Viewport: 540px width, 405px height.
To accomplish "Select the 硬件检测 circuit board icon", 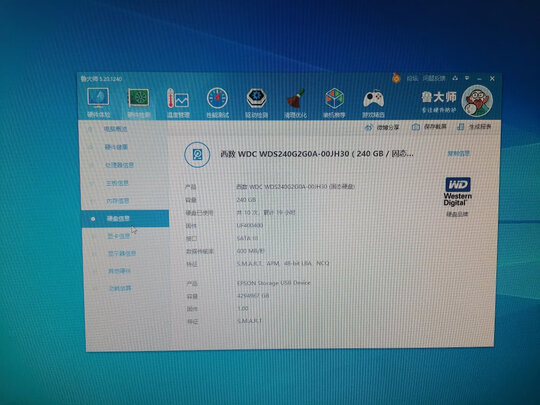I will 138,98.
